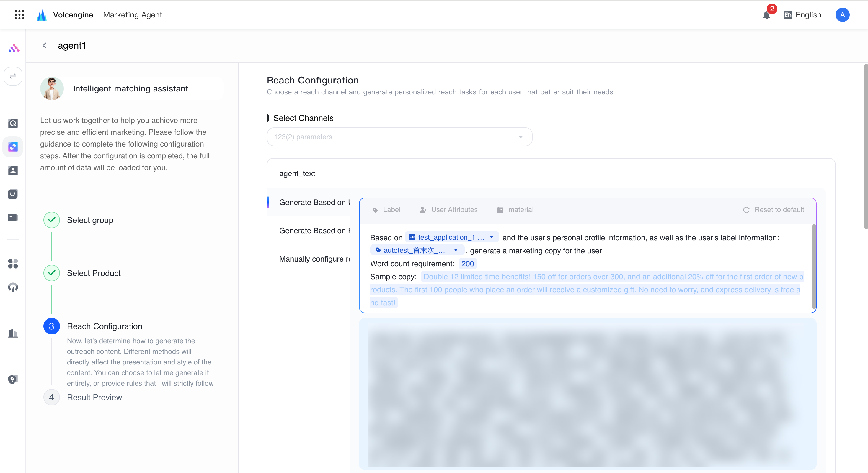Viewport: 868px width, 473px height.
Task: Click the Select group completed step checkmark
Action: pyautogui.click(x=52, y=220)
